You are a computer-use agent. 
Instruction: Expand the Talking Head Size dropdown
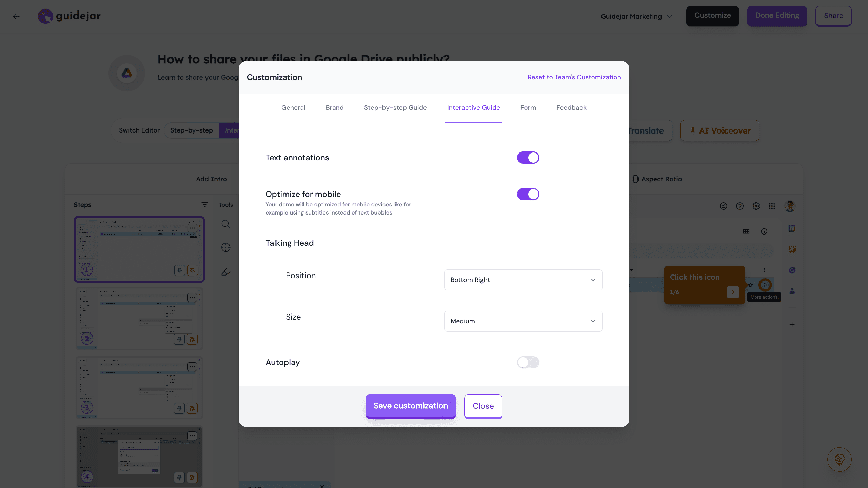coord(523,321)
